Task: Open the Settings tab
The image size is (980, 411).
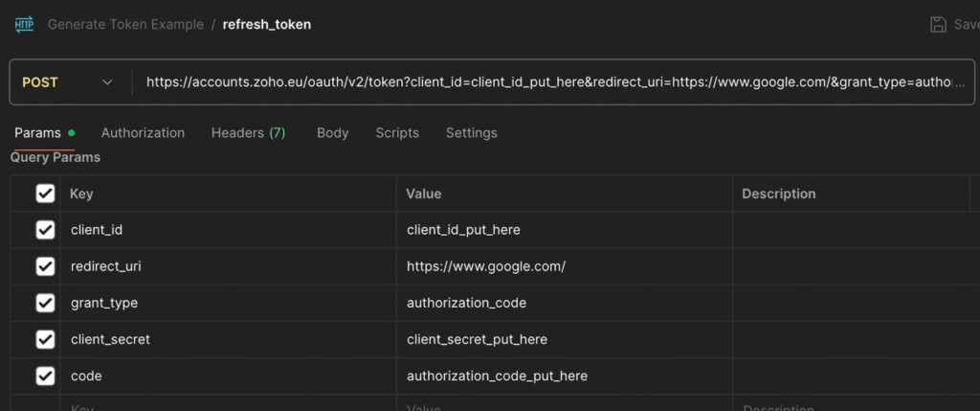Action: (472, 132)
